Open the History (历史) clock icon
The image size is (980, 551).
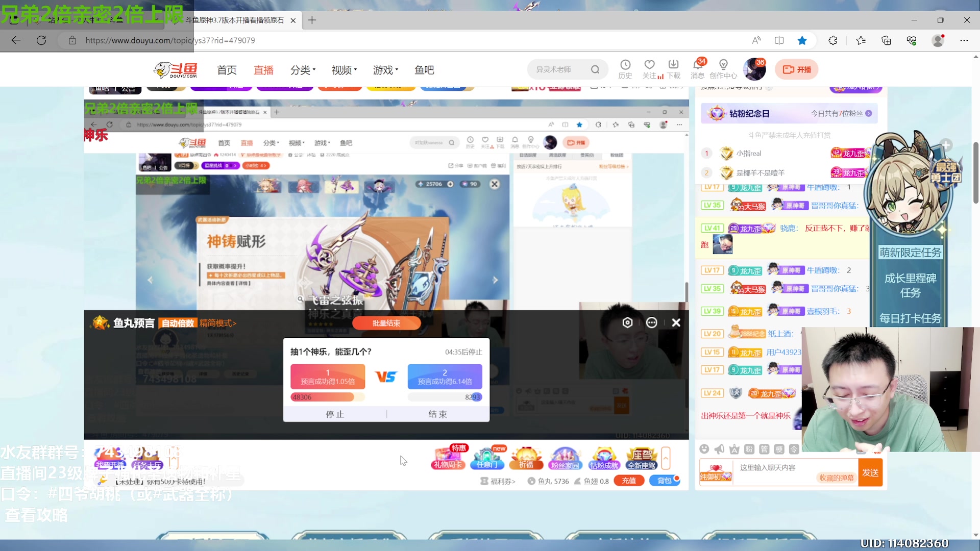tap(625, 69)
